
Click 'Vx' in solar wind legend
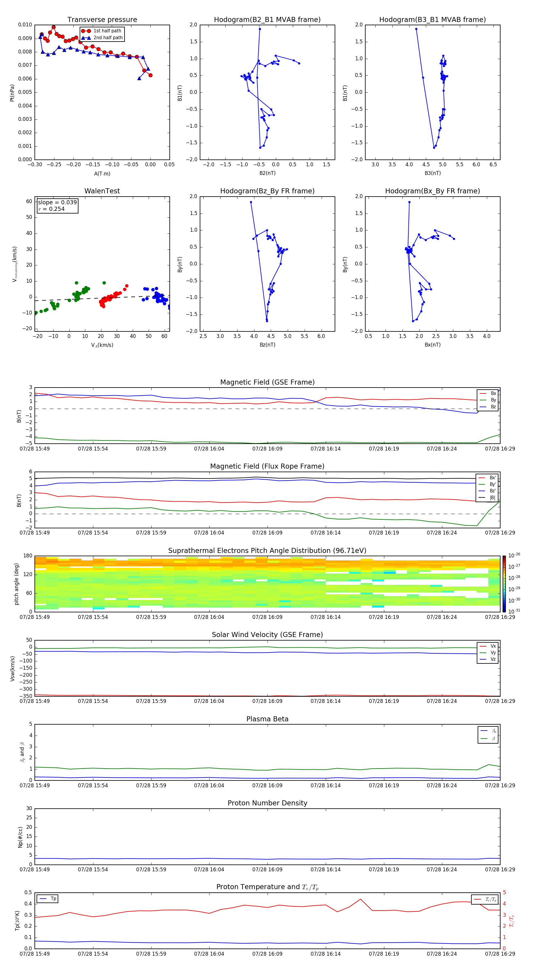pos(493,646)
